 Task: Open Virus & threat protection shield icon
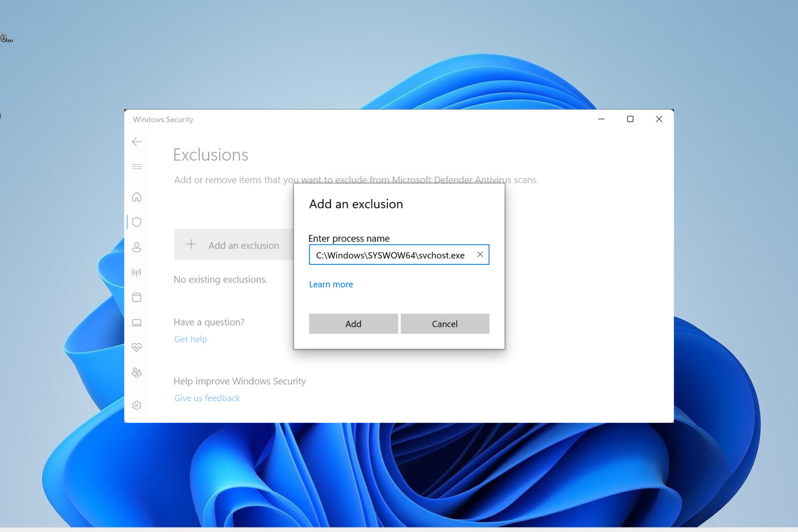(137, 222)
